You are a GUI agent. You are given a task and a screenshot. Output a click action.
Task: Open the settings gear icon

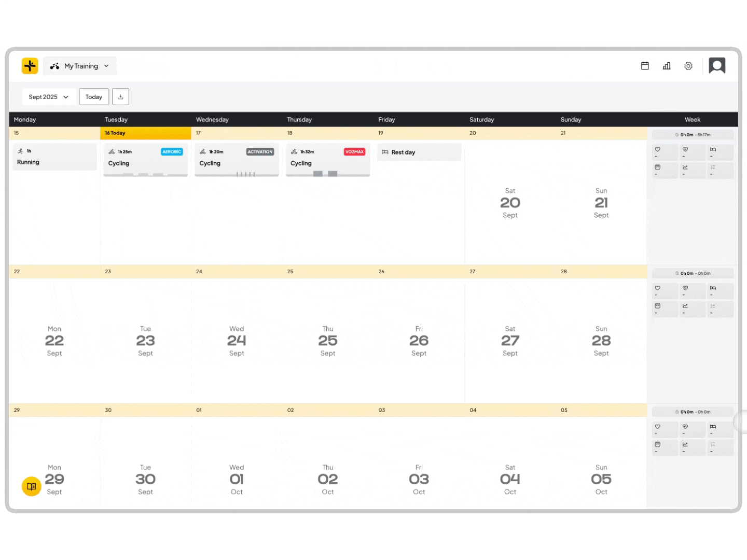pos(688,66)
